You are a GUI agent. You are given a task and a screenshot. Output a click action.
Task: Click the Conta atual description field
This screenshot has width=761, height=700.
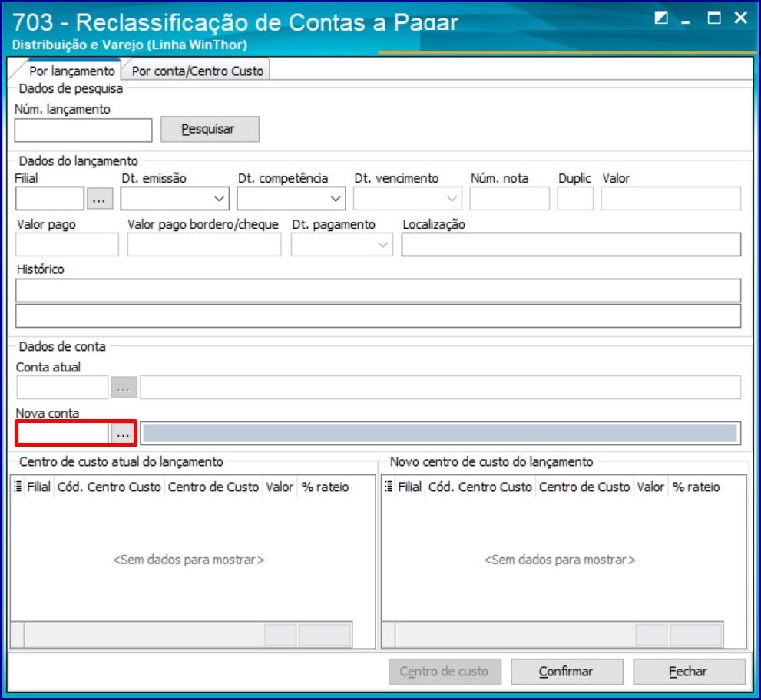click(440, 387)
